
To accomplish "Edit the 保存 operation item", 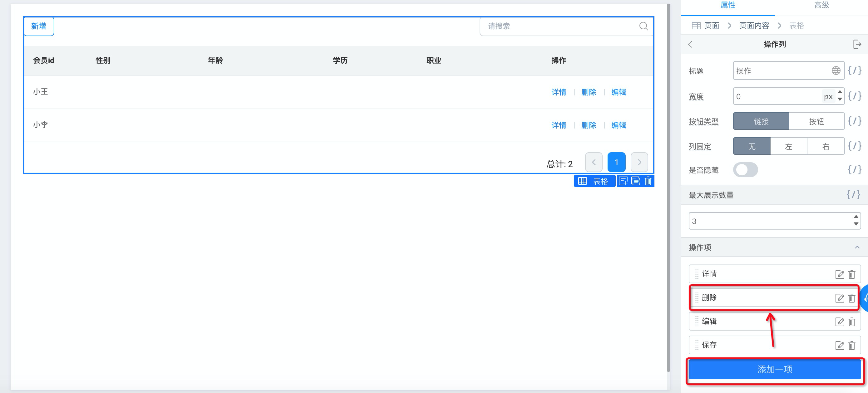I will (x=840, y=345).
